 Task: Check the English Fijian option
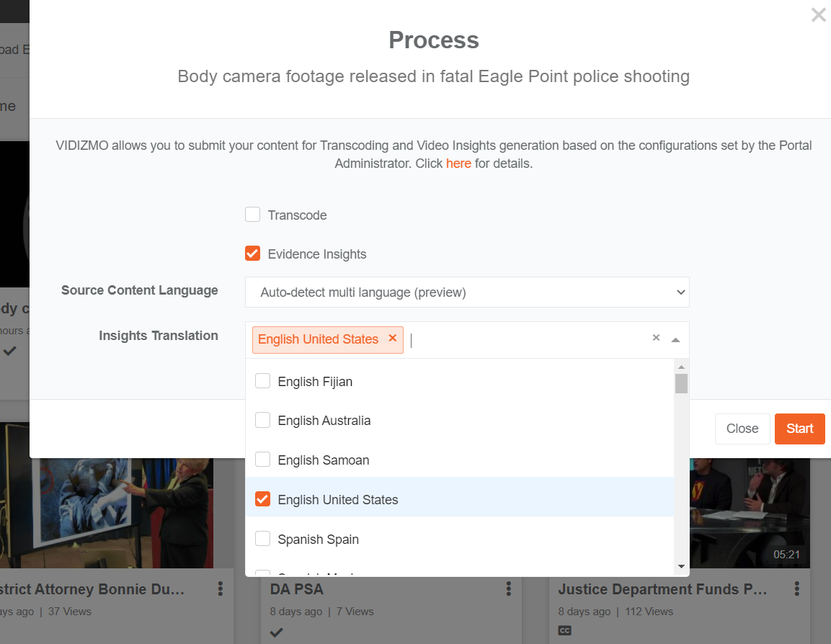click(x=263, y=381)
